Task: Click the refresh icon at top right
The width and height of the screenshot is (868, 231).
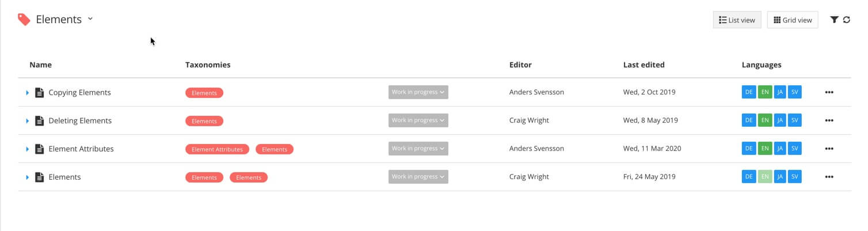Action: click(x=847, y=20)
